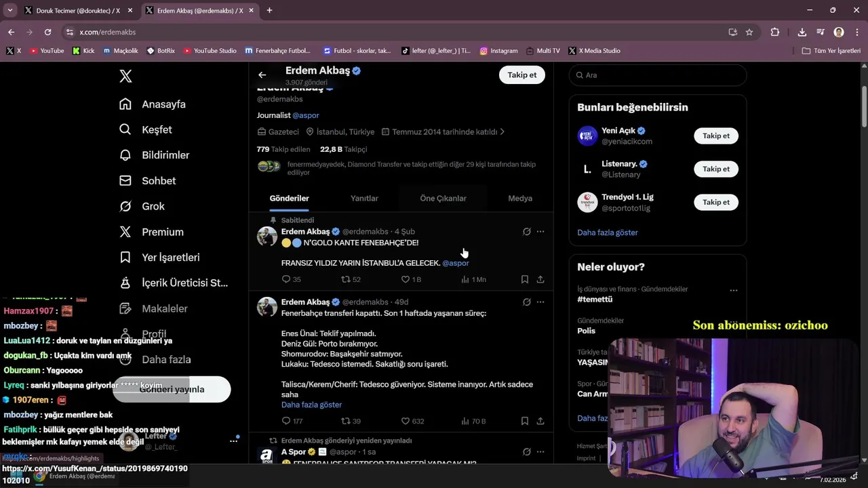Open more options on Fenerbahçe transfer post

click(x=540, y=302)
